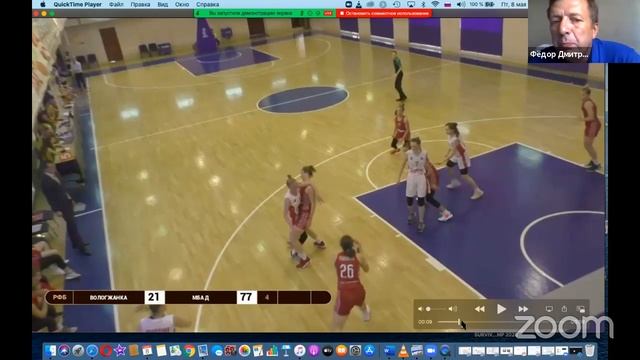The width and height of the screenshot is (640, 360).
Task: Open the Bluetooth menu bar icon
Action: tap(423, 4)
